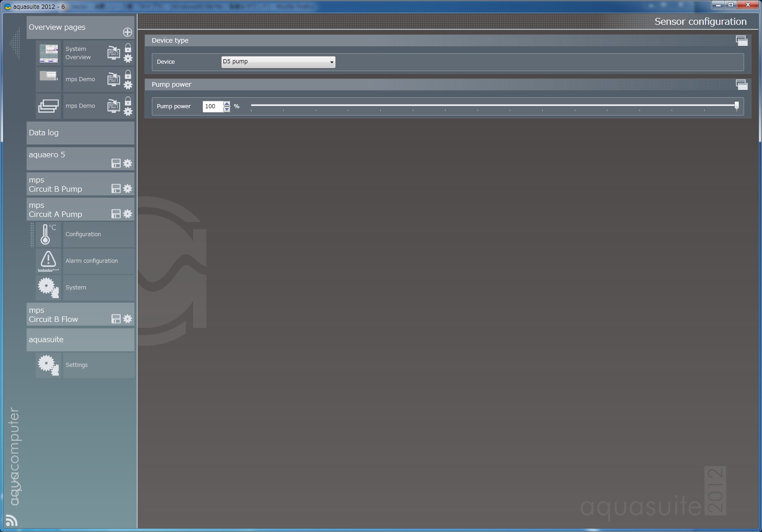Click the gears icon beside Settings

49,365
